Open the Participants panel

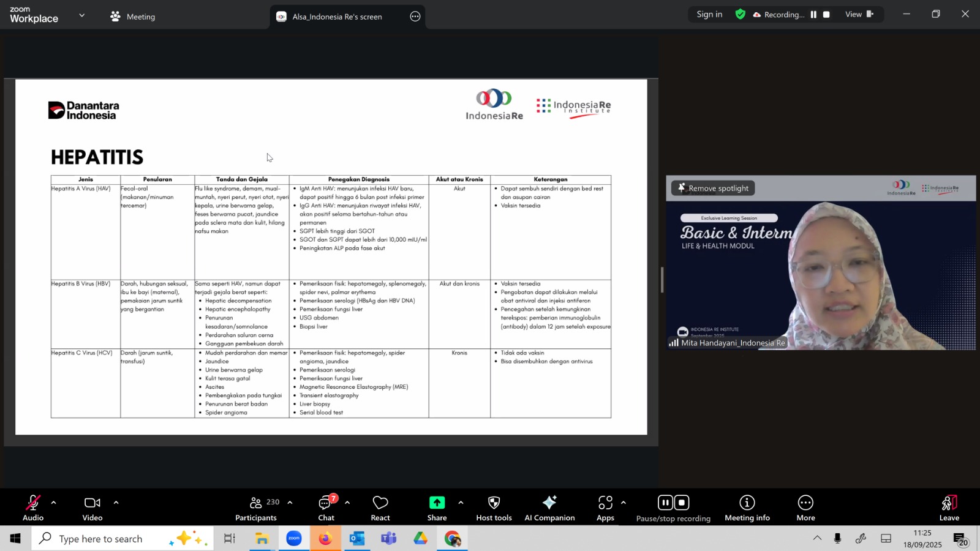click(256, 508)
